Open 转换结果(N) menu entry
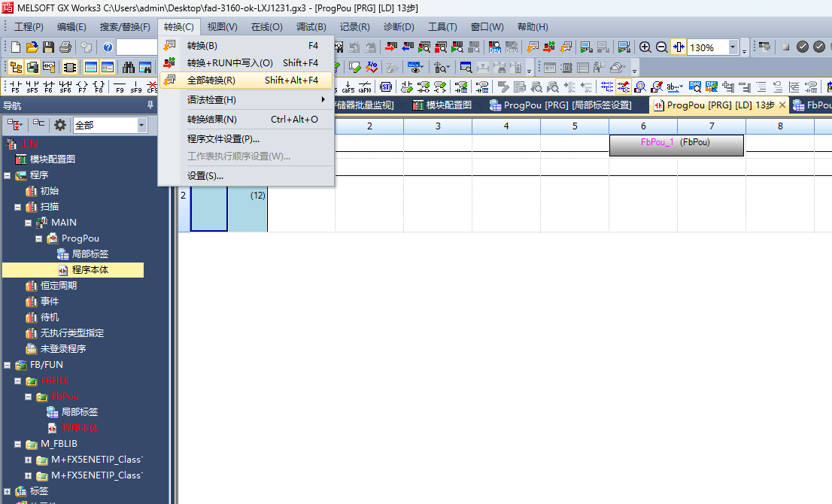The image size is (832, 504). tap(246, 120)
